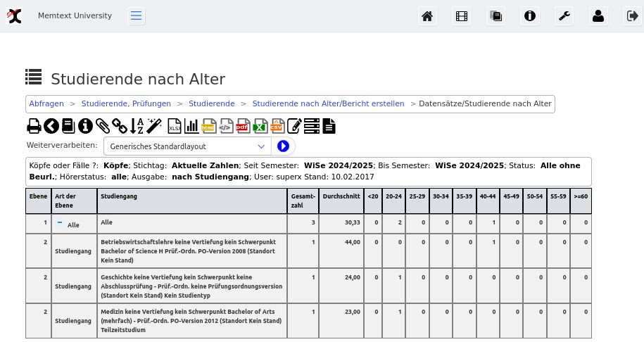
Task: Collapse the 'Alle' row with minus toggle
Action: pyautogui.click(x=60, y=222)
